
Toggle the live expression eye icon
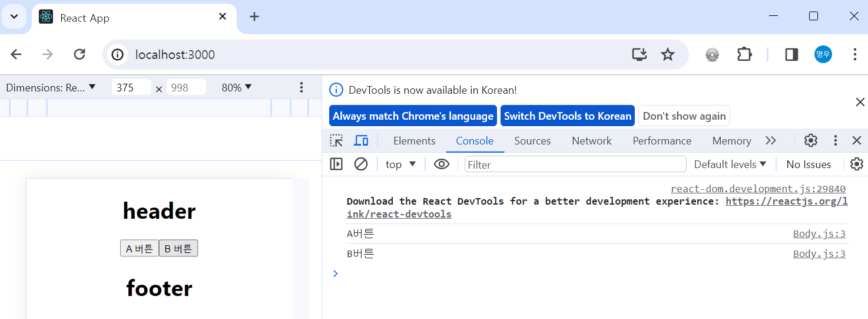442,164
